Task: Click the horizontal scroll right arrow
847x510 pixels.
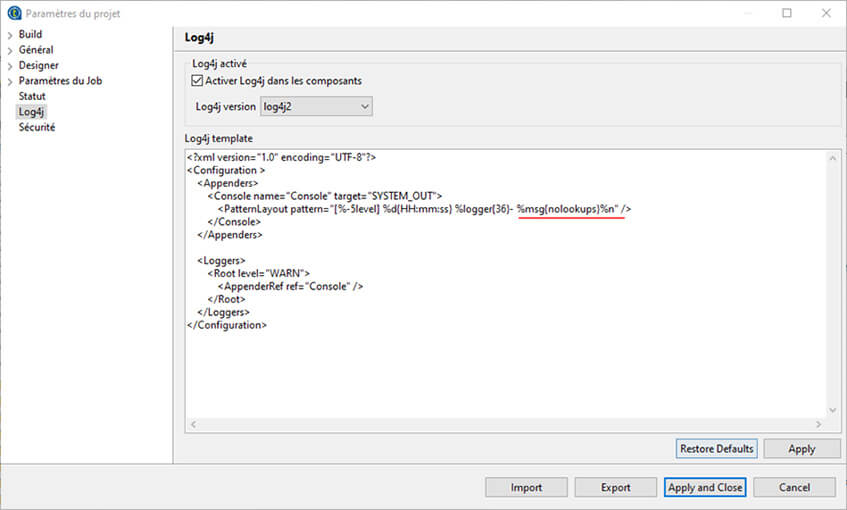Action: (819, 424)
